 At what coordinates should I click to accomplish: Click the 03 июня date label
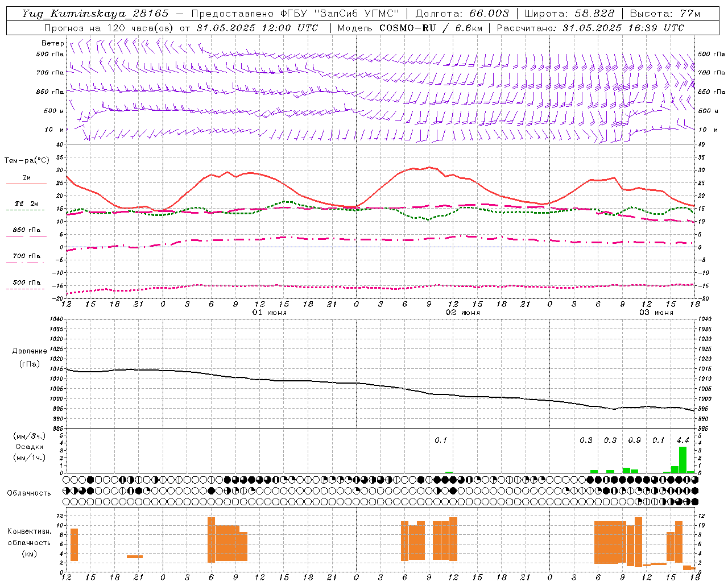click(x=656, y=313)
